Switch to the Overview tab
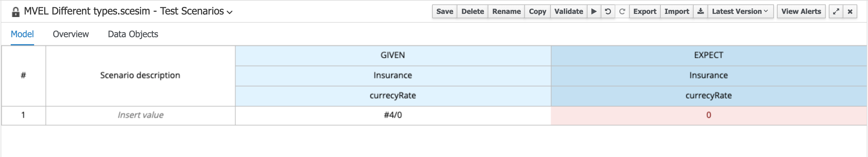Image resolution: width=868 pixels, height=157 pixels. (71, 34)
